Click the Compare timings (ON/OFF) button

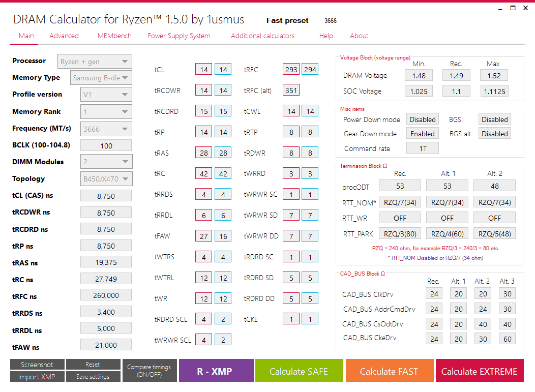150,370
